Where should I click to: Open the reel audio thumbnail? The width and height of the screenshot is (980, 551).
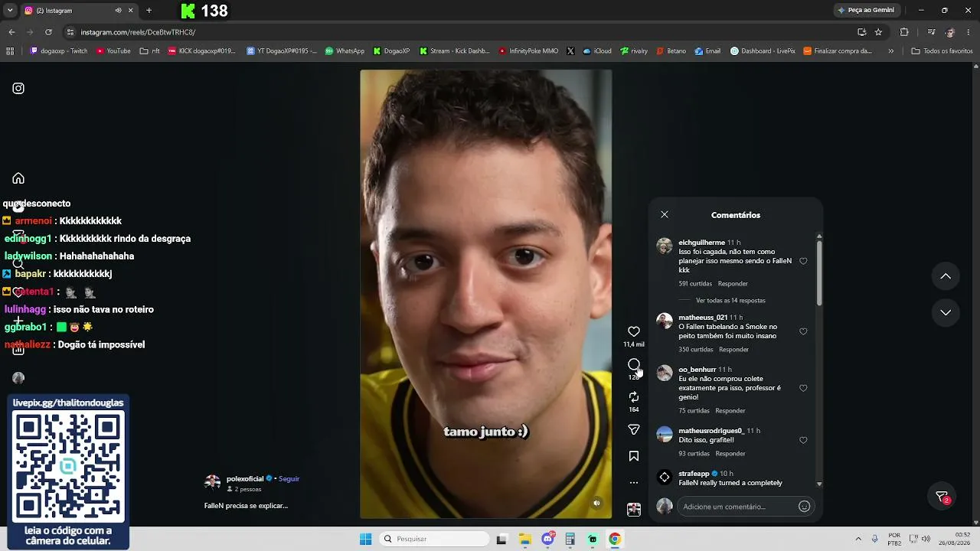pyautogui.click(x=634, y=510)
